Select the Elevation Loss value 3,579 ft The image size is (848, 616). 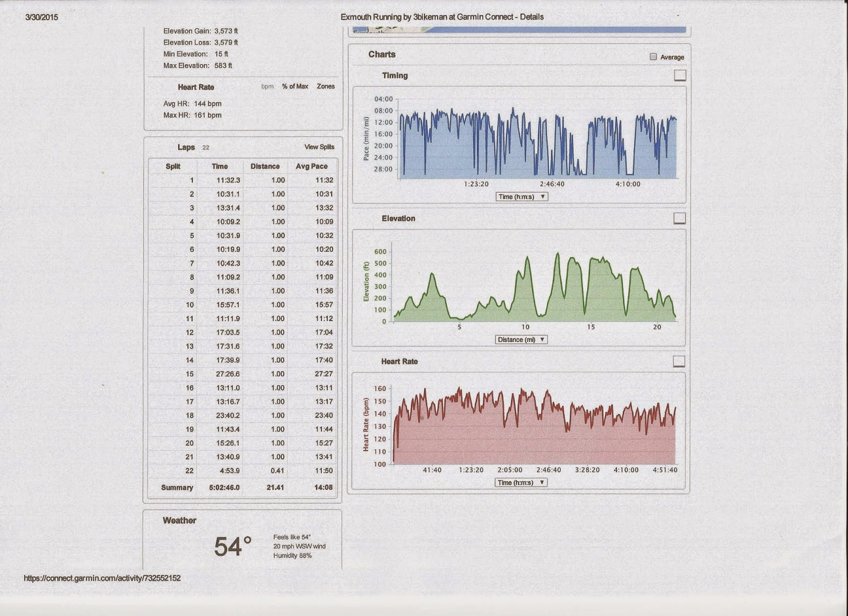point(226,42)
